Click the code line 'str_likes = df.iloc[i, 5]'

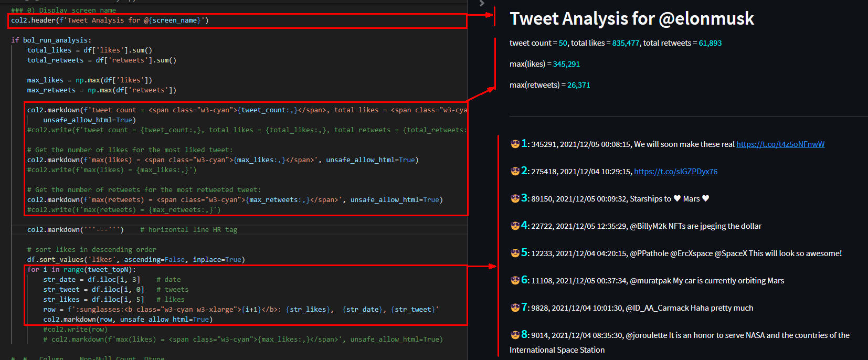pyautogui.click(x=94, y=300)
